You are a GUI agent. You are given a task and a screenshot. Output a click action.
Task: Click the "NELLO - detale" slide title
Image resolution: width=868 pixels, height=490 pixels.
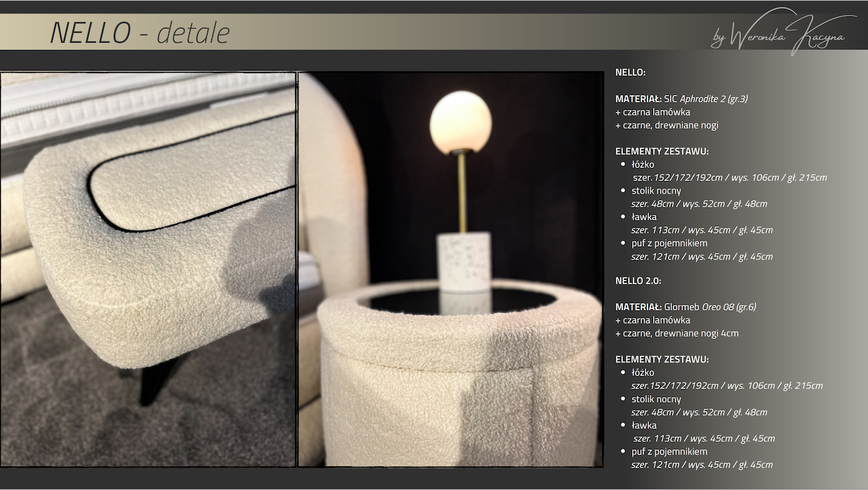tap(140, 33)
